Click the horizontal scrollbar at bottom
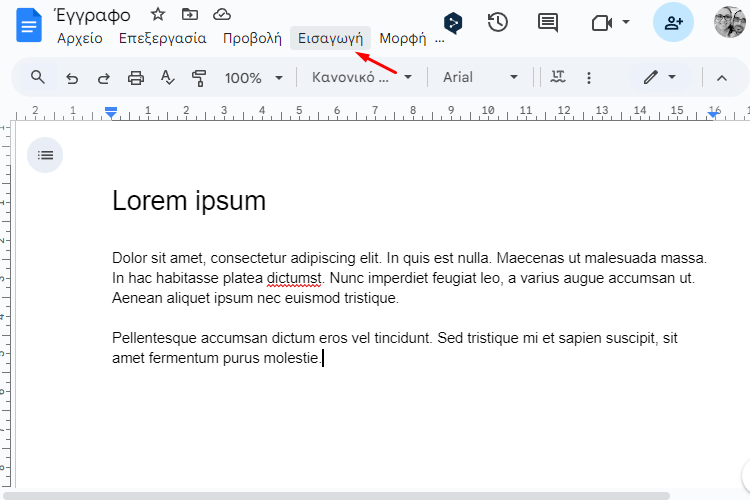Screen dimensions: 750x500 coord(337,496)
